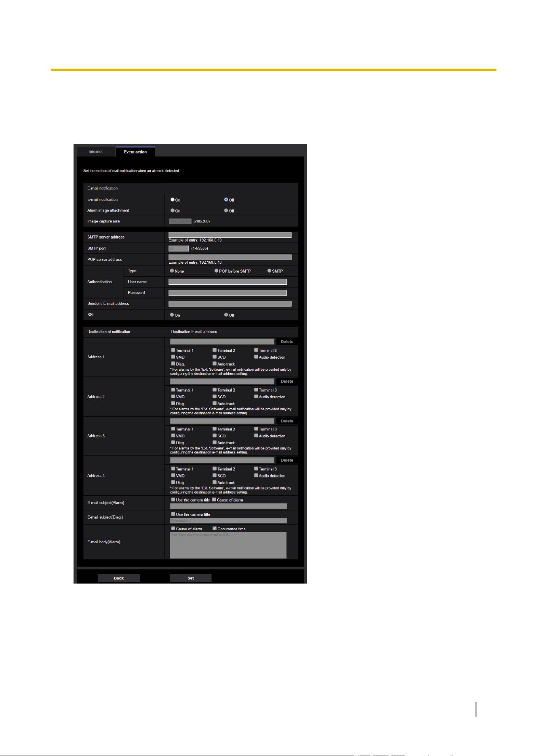Check Terminal 3 for Address 1
Screen dimensions: 535x756
(256, 350)
